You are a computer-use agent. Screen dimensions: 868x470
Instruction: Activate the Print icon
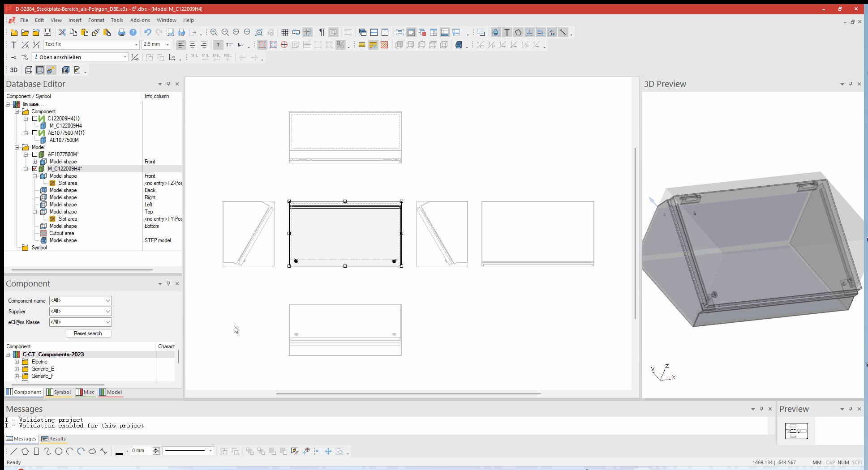click(121, 32)
